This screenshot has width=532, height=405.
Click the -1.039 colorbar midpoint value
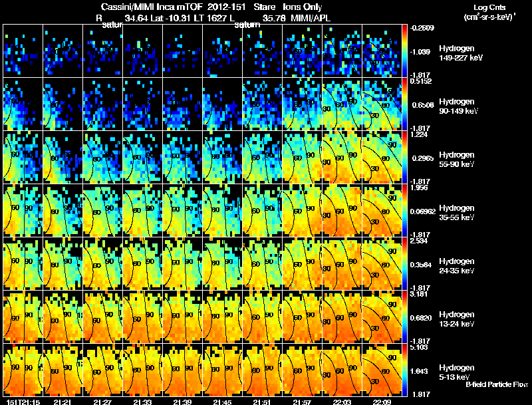click(421, 52)
